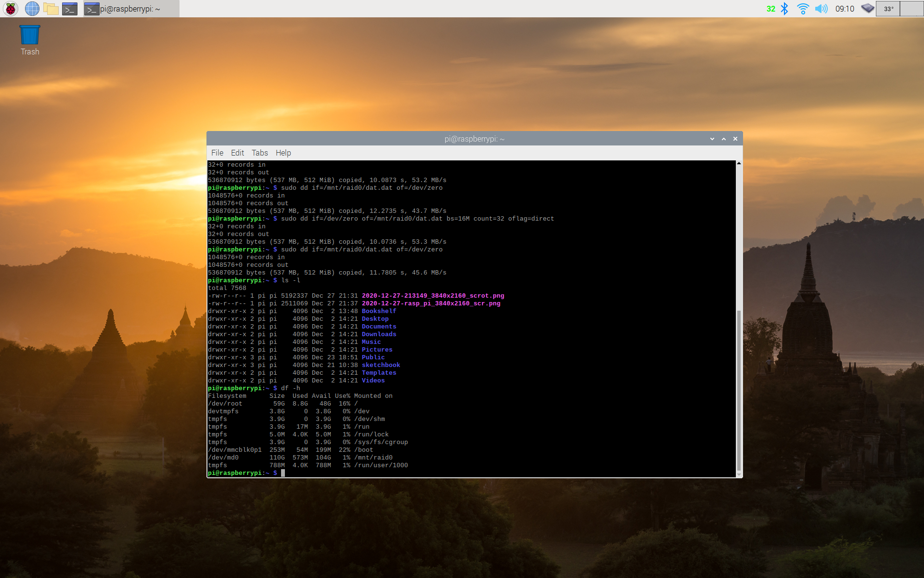Select the pi@raspberrypi taskbar window button

131,9
